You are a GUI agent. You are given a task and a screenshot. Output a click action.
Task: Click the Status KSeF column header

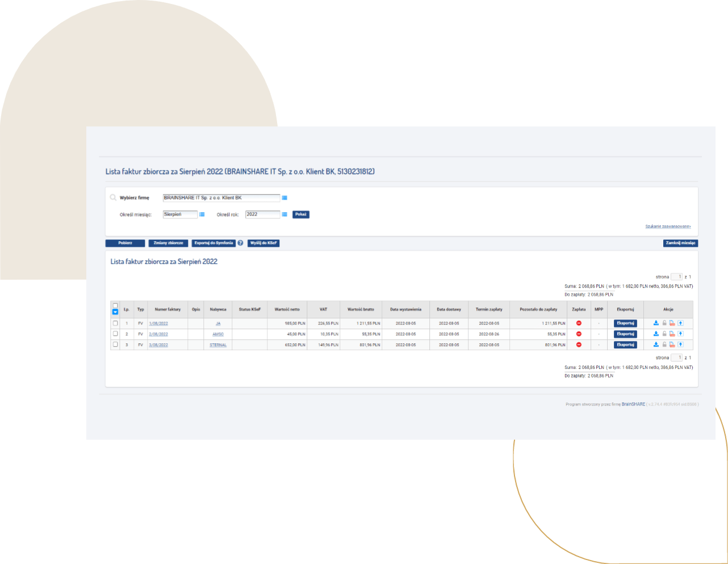tap(250, 309)
